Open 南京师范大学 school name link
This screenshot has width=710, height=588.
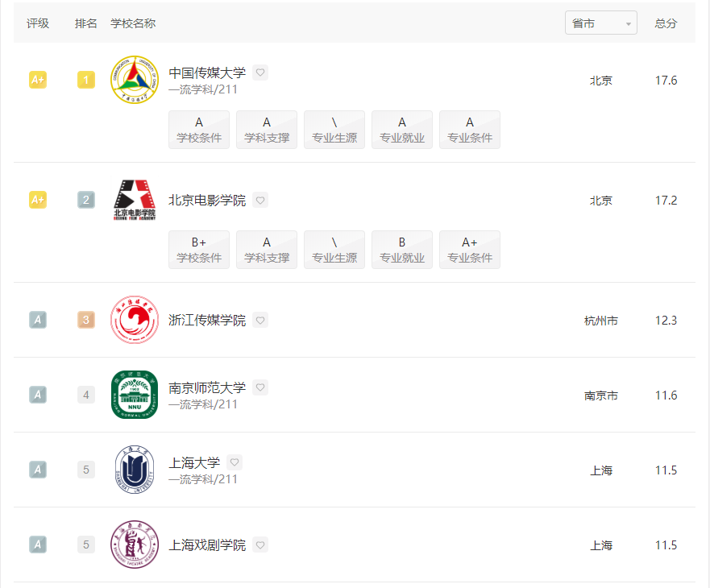click(x=207, y=387)
